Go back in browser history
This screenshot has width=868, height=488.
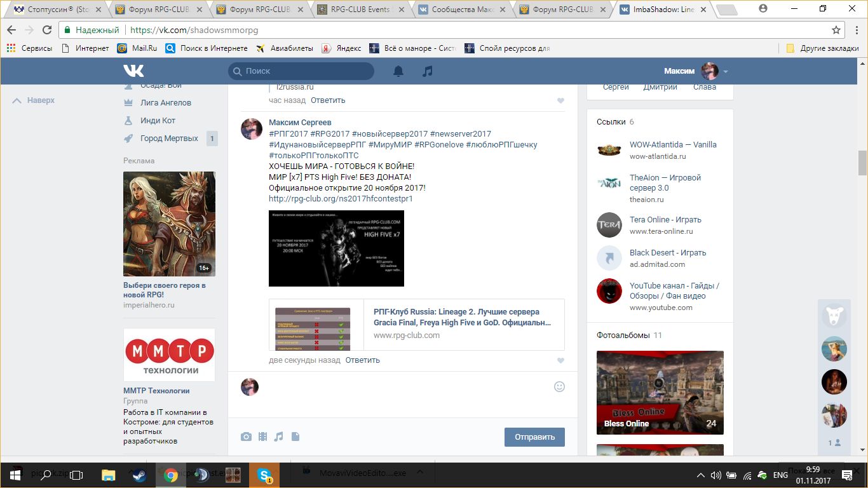click(x=11, y=30)
